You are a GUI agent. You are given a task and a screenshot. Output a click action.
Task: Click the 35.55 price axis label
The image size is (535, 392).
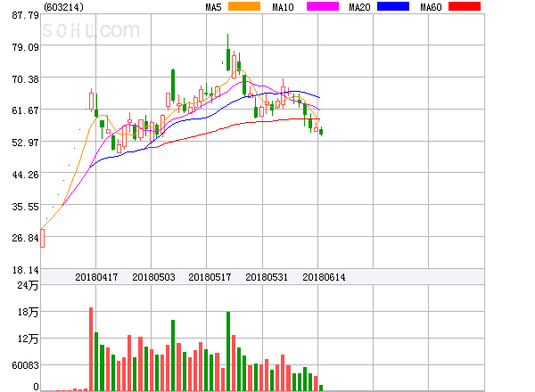[x=26, y=207]
